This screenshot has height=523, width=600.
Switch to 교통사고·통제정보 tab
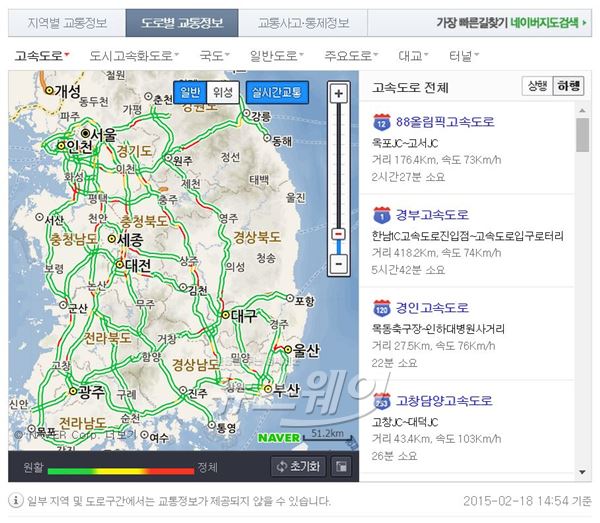click(303, 23)
